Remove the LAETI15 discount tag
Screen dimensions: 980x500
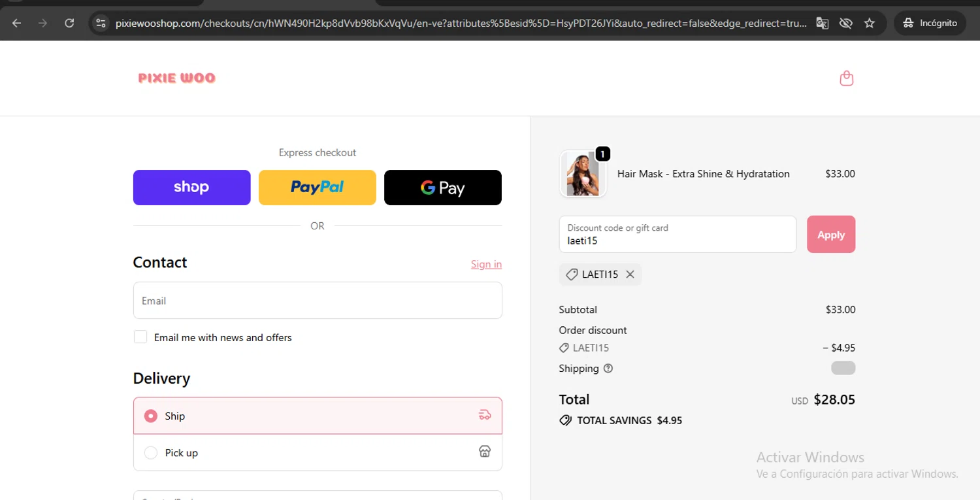tap(630, 275)
